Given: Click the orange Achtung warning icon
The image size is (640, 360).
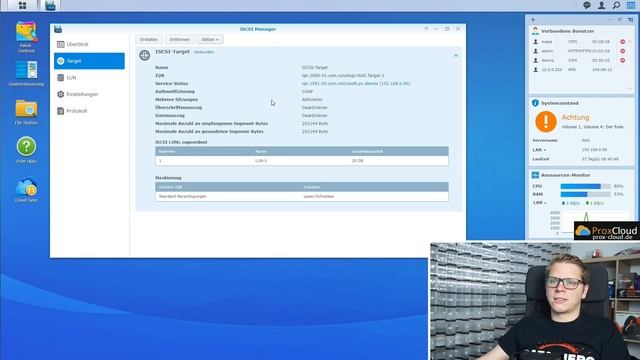Looking at the screenshot, I should pyautogui.click(x=546, y=122).
